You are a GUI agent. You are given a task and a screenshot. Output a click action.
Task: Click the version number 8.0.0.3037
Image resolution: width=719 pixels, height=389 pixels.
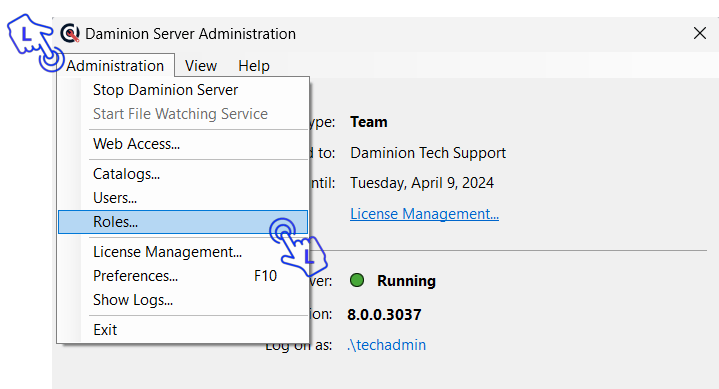point(384,315)
